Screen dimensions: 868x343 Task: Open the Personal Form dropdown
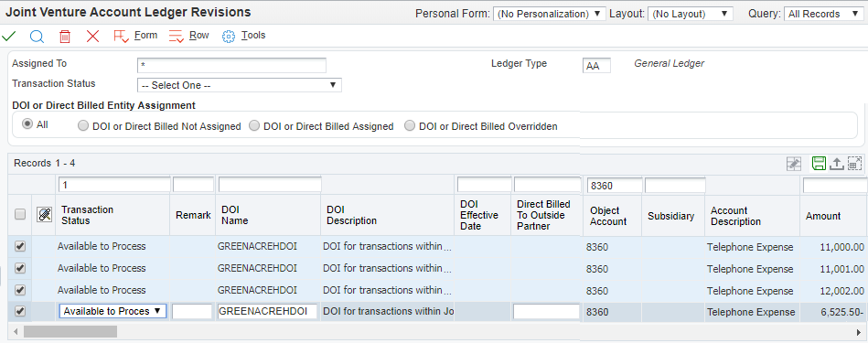(549, 14)
